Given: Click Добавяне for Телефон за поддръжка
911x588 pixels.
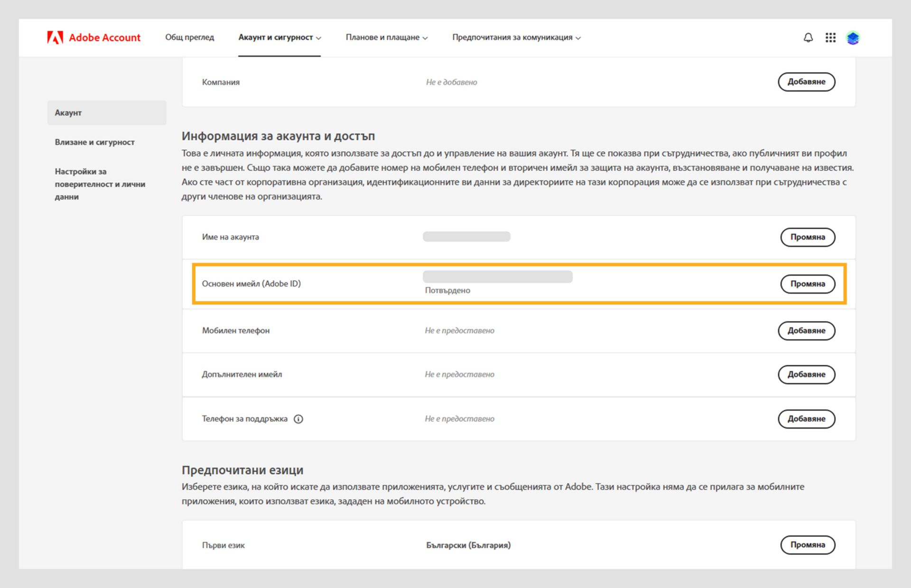Looking at the screenshot, I should [806, 419].
